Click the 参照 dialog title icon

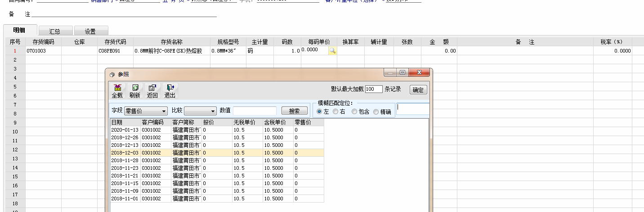click(112, 74)
